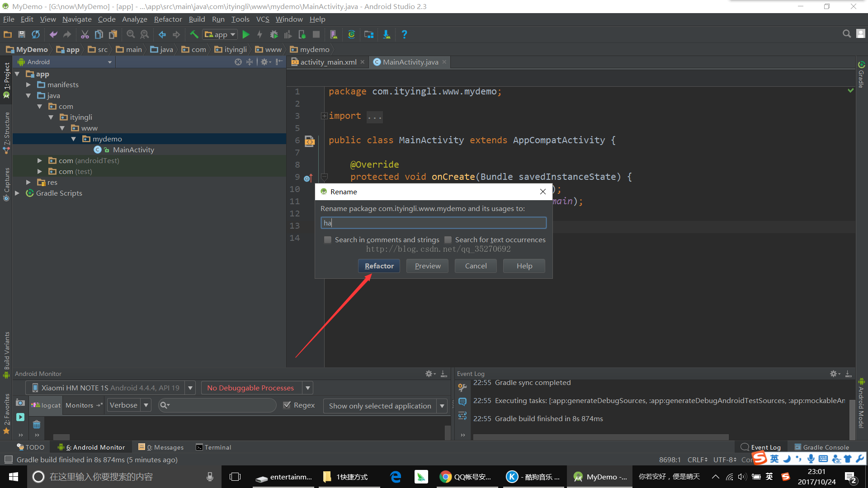Open the AVD Manager icon
The width and height of the screenshot is (868, 488).
click(334, 34)
